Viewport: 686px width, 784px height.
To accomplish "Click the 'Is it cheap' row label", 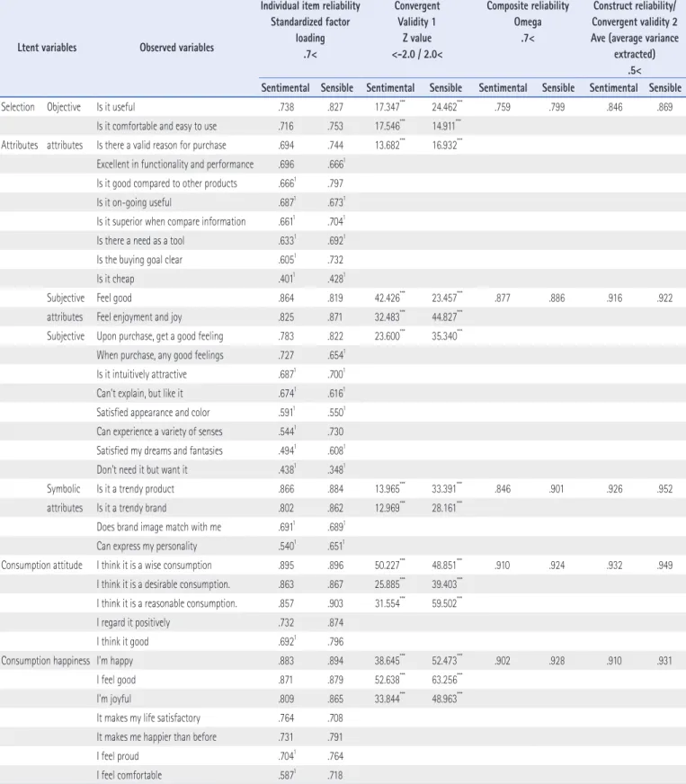I will point(115,279).
